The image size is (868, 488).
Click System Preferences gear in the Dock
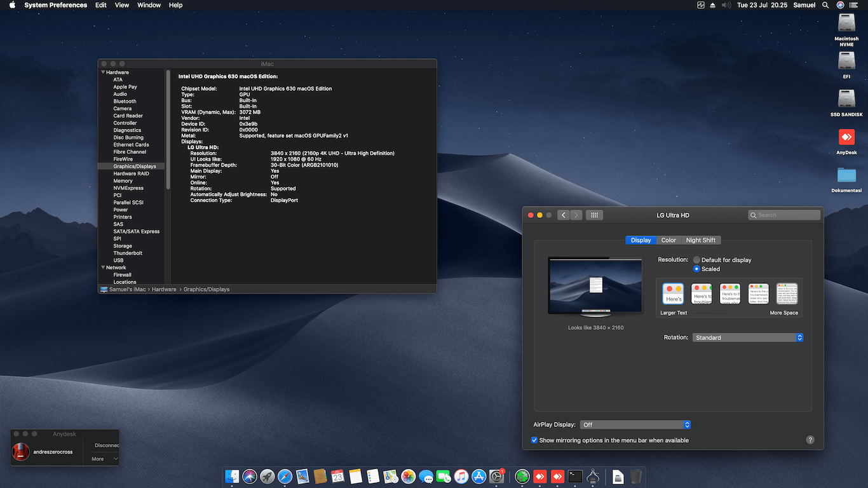(496, 476)
